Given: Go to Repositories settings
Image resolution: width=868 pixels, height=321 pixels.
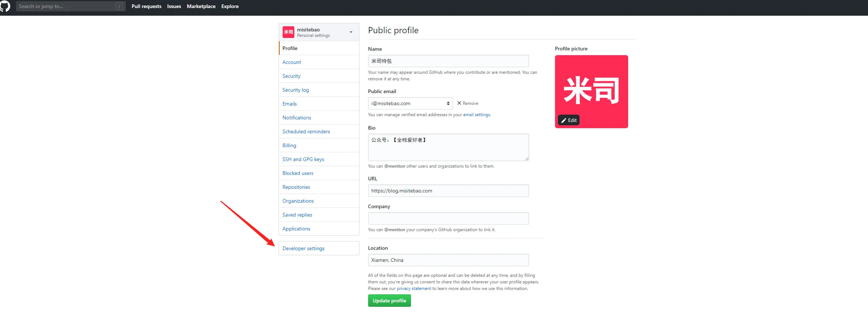Looking at the screenshot, I should click(319, 187).
